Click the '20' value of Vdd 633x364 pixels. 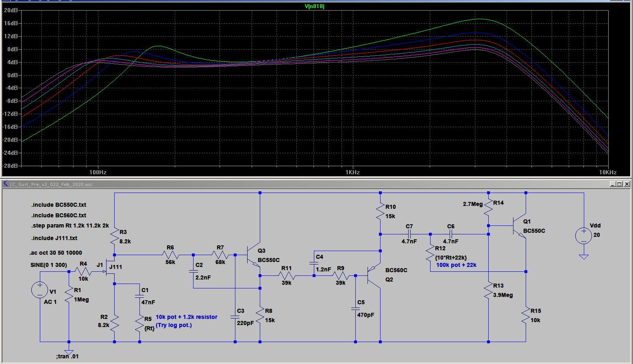pyautogui.click(x=596, y=235)
